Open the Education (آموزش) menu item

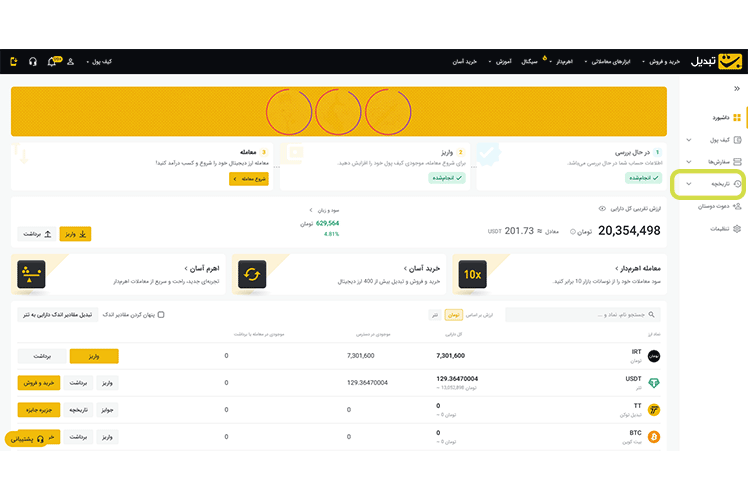[504, 62]
